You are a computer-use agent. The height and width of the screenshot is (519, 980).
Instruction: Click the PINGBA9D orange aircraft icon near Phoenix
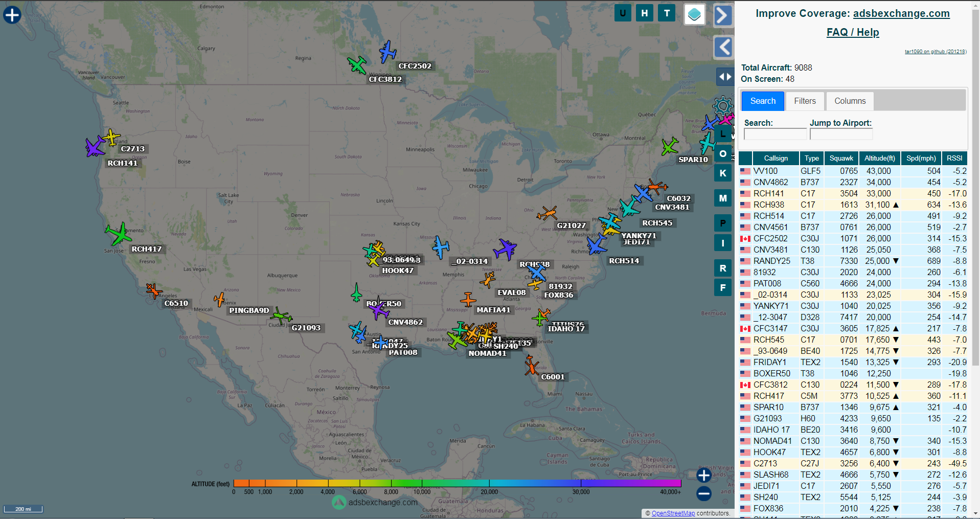click(x=220, y=300)
